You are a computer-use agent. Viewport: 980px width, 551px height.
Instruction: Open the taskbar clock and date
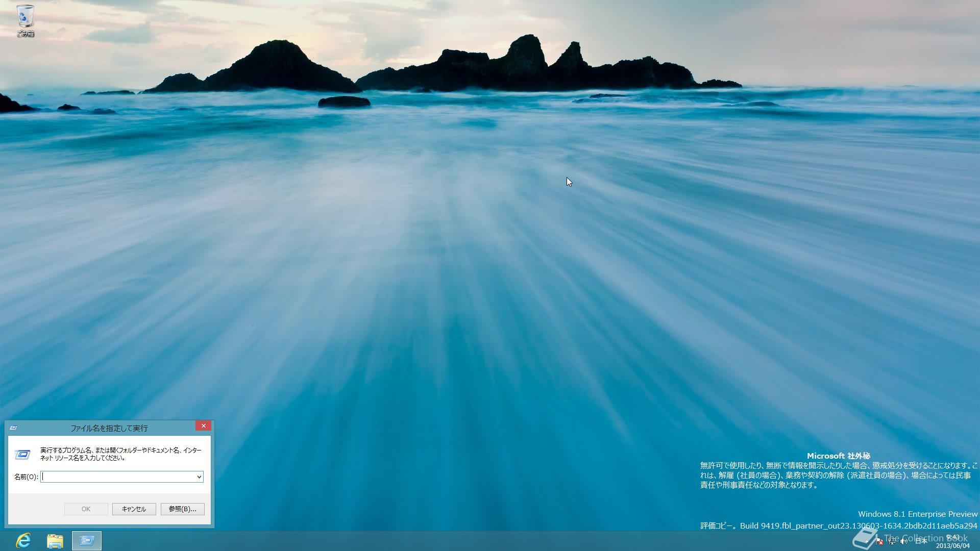(x=952, y=541)
